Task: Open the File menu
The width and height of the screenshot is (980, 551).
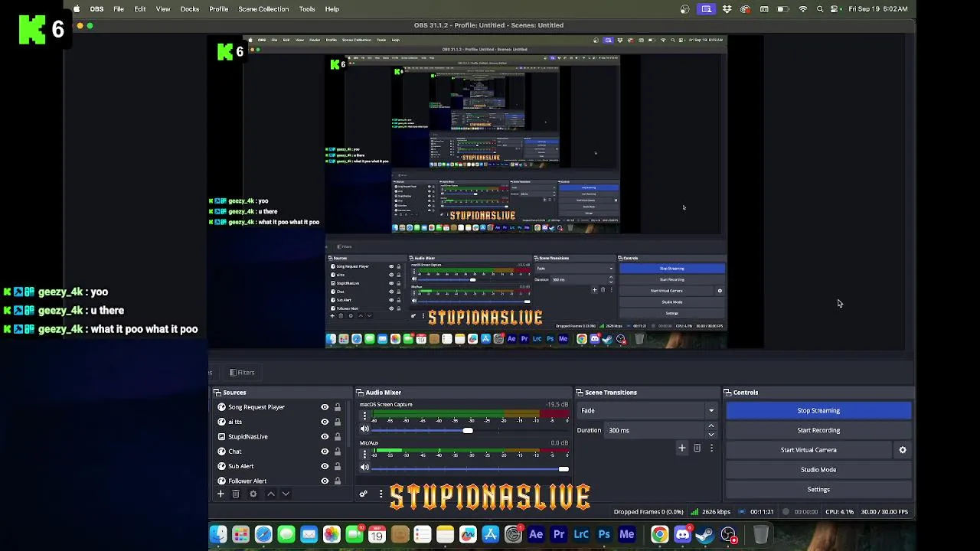Action: click(119, 9)
